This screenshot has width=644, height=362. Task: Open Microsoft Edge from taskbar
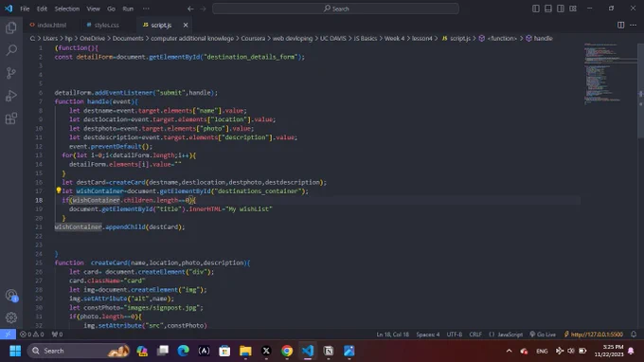pyautogui.click(x=183, y=351)
